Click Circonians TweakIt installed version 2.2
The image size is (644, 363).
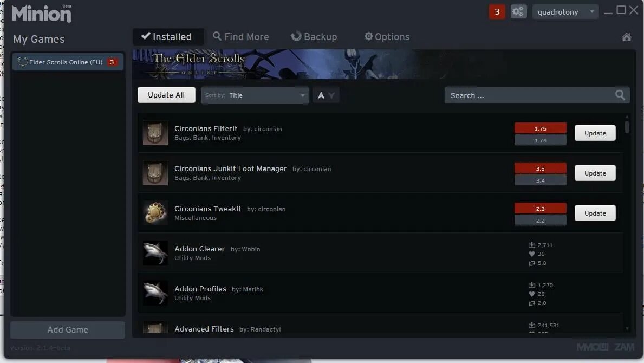pyautogui.click(x=540, y=221)
